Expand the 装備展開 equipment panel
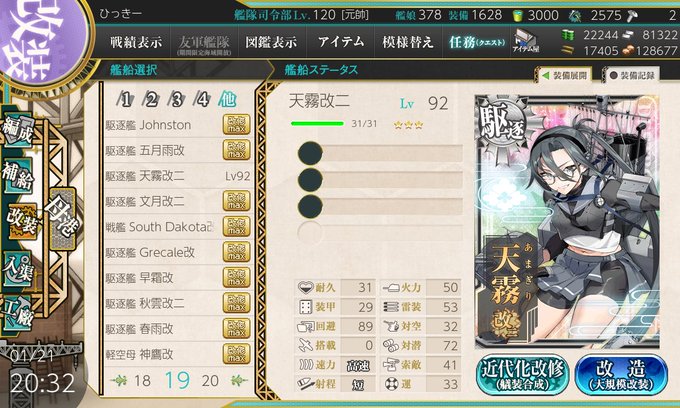The image size is (680, 408). click(x=565, y=75)
